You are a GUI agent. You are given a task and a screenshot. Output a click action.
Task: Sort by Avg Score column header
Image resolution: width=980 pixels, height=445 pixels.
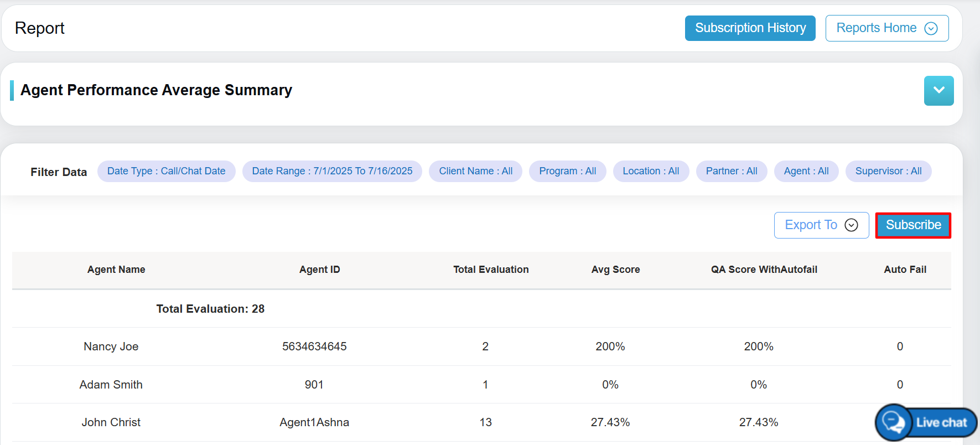coord(615,270)
